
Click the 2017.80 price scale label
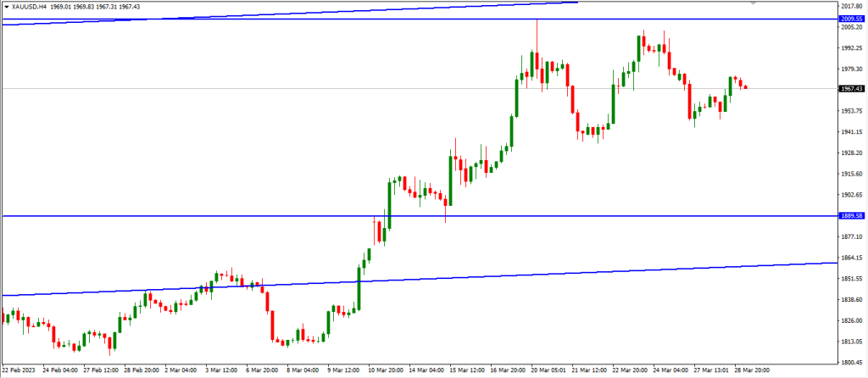click(850, 7)
